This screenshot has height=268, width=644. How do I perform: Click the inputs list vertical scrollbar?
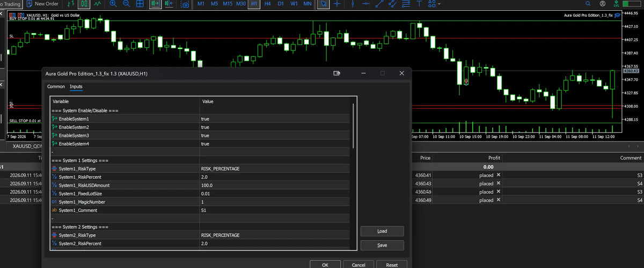(x=353, y=126)
